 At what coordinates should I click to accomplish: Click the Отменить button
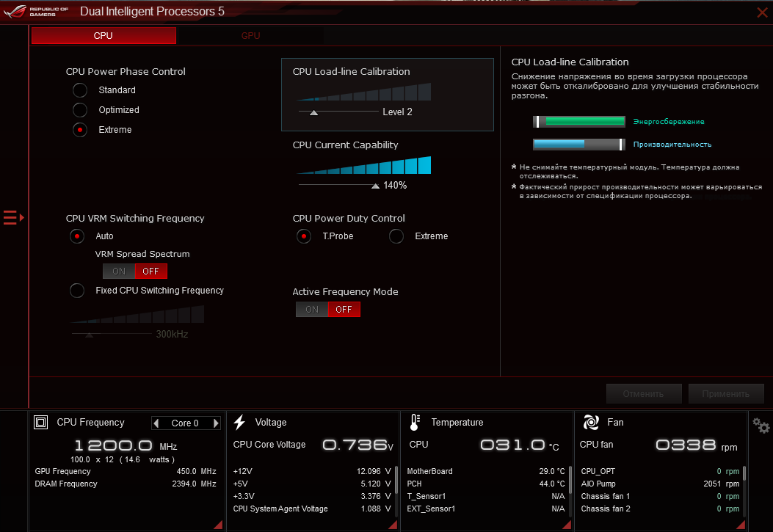pyautogui.click(x=644, y=393)
